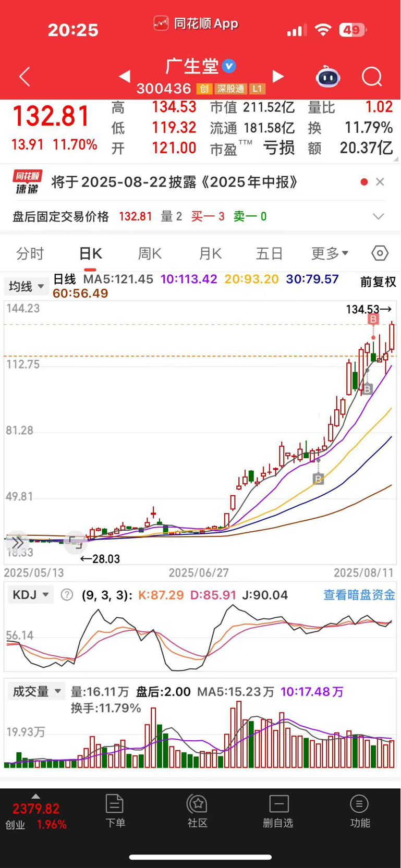Tap MA5:121.45 moving average label

tap(118, 279)
